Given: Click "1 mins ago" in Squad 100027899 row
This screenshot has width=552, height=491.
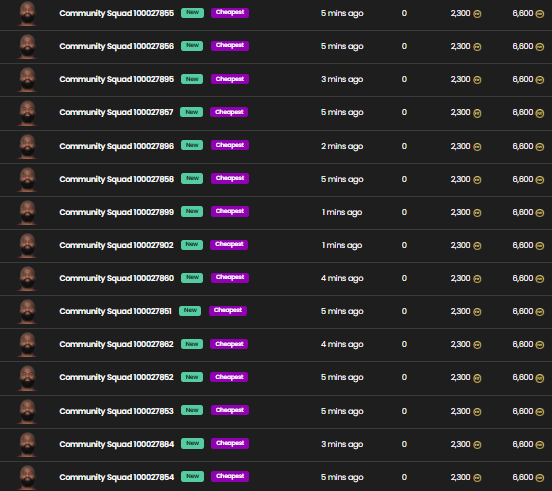Looking at the screenshot, I should [342, 213].
